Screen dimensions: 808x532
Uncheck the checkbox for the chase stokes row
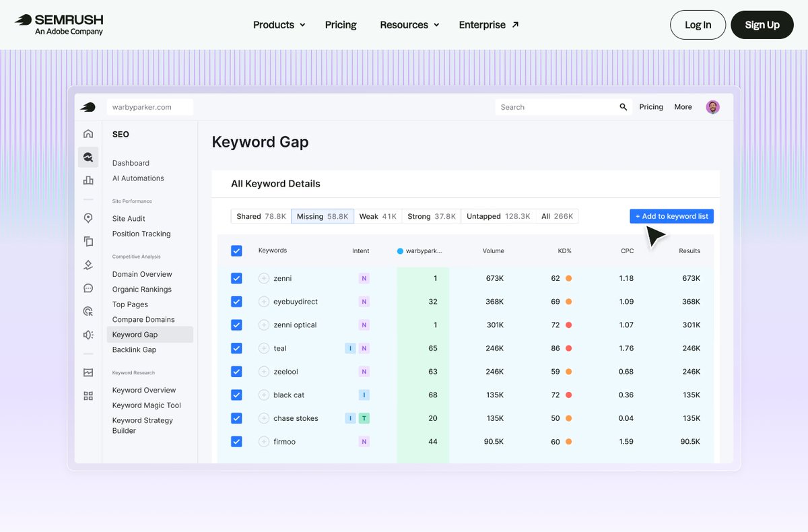[x=236, y=418]
